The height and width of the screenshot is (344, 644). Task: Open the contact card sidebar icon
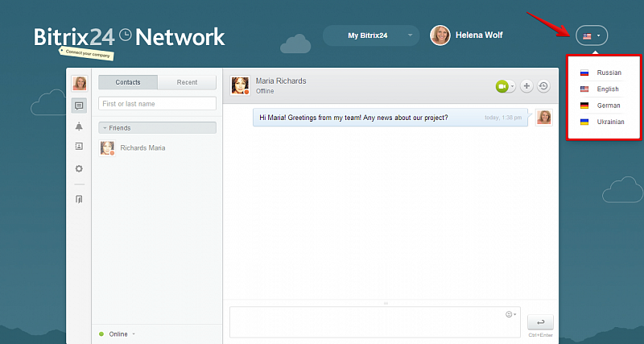(x=79, y=146)
